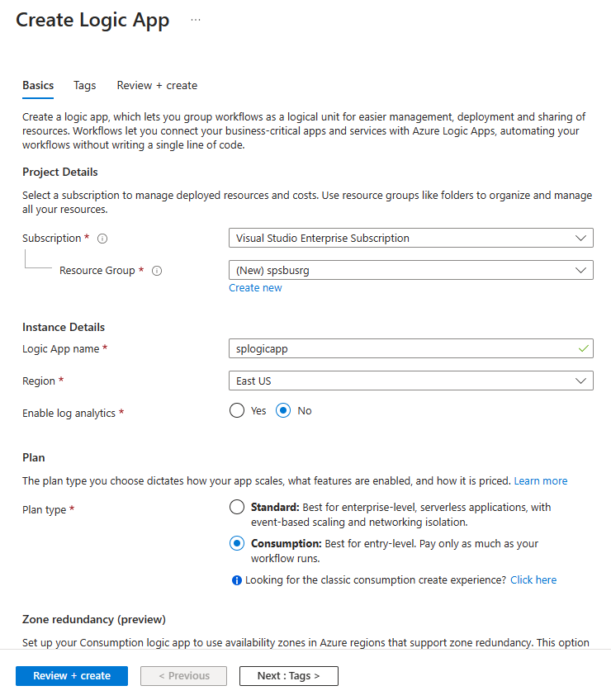Screen dimensions: 611x700
Task: Select the Basics tab
Action: [38, 85]
